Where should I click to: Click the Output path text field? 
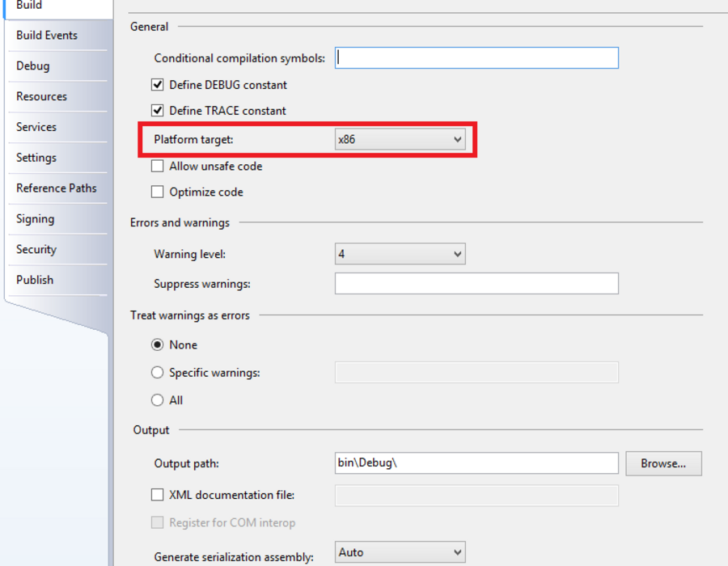click(x=476, y=463)
